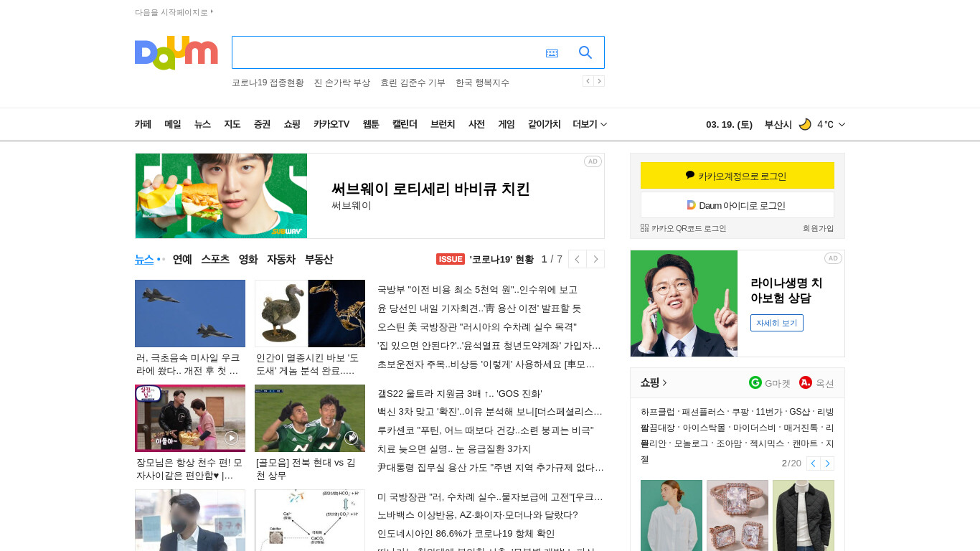
Task: Click the Subway 로티세리 바비큐 치킨 banner
Action: click(369, 196)
